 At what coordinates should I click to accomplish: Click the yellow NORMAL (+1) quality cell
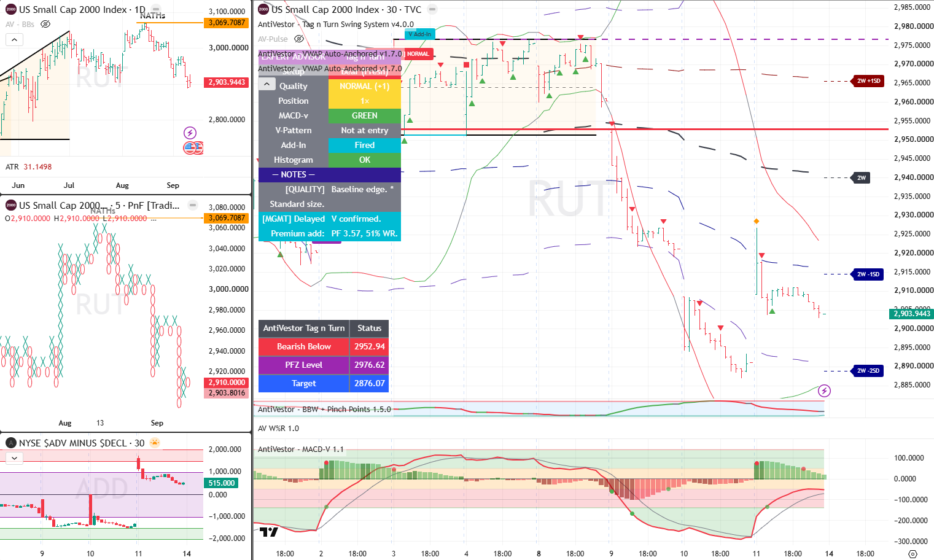(365, 86)
